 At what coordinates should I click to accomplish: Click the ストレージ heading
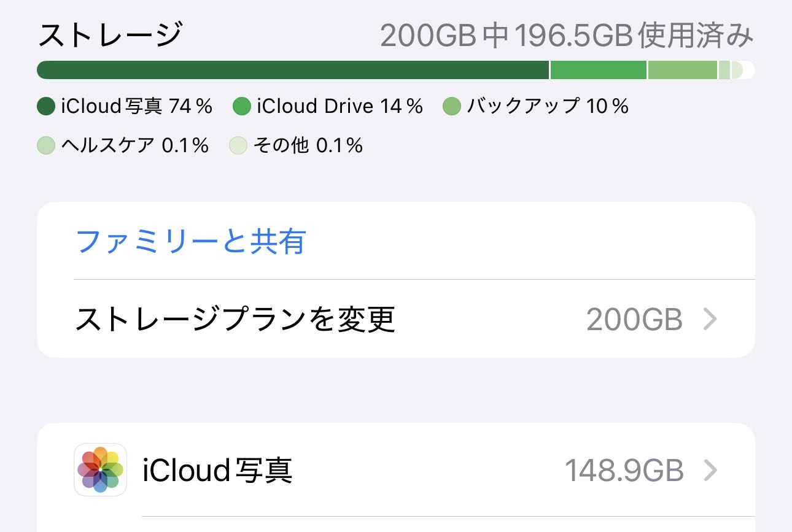tap(110, 36)
